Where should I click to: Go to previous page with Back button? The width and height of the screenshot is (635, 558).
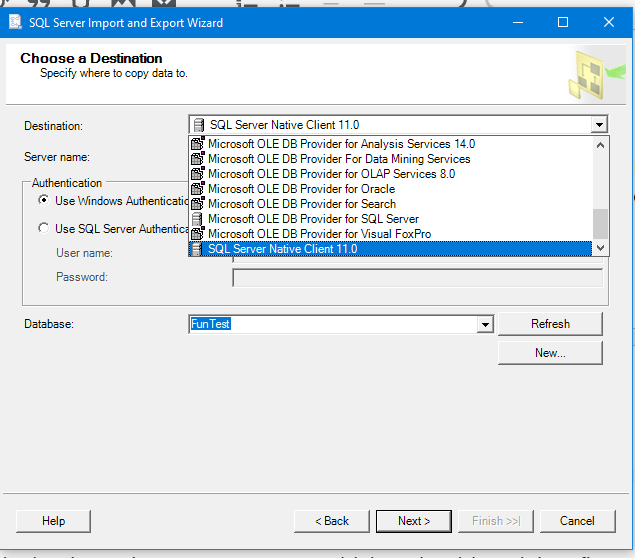click(x=332, y=521)
